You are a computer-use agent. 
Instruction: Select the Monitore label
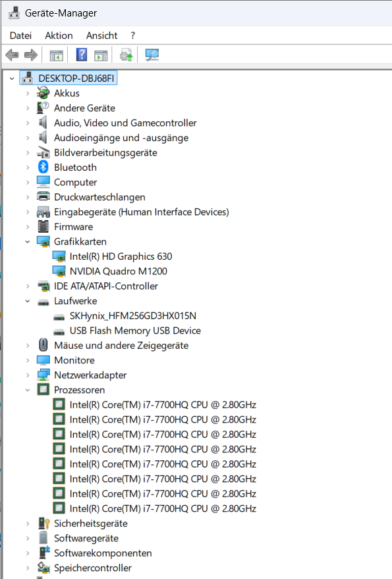74,360
